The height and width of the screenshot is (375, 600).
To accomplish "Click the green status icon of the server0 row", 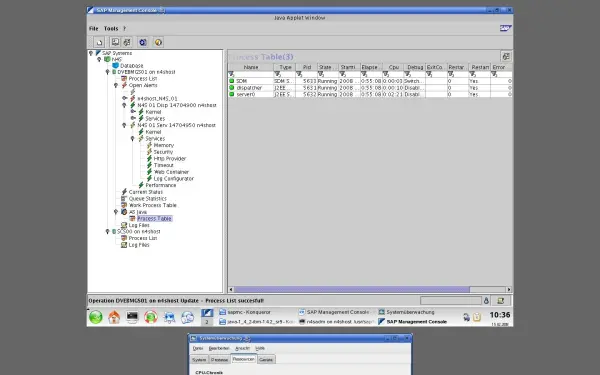I will 232,94.
